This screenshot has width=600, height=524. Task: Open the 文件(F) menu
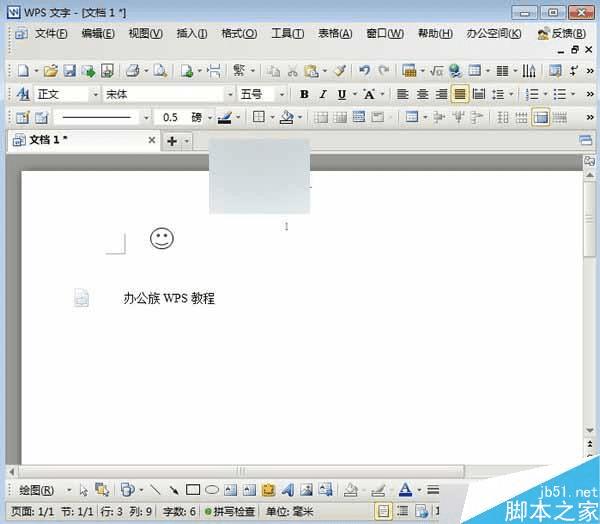coord(51,34)
